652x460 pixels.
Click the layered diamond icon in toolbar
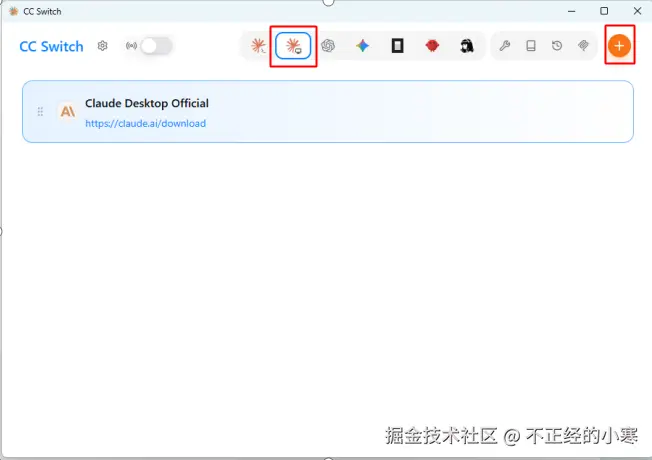click(x=583, y=46)
